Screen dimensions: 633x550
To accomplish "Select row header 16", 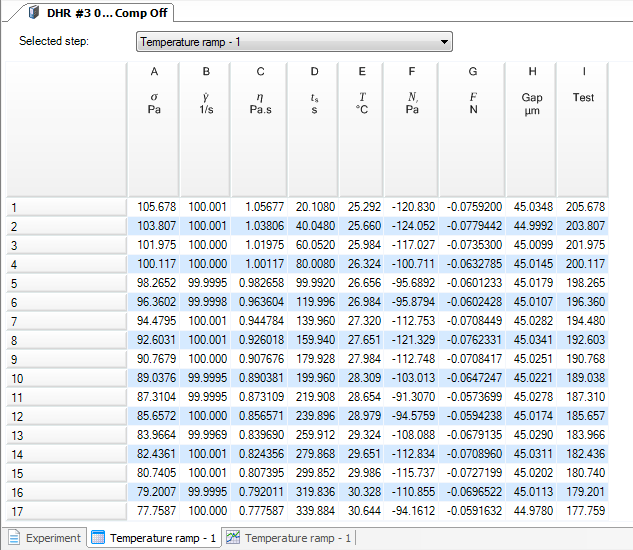I will coord(67,492).
